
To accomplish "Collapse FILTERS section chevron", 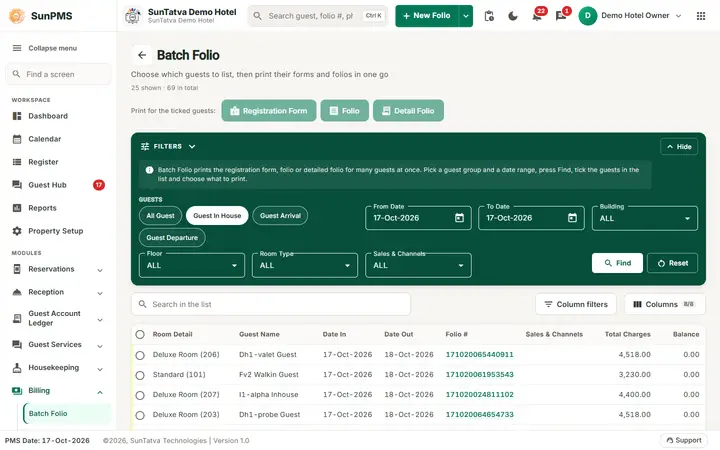I will (192, 146).
